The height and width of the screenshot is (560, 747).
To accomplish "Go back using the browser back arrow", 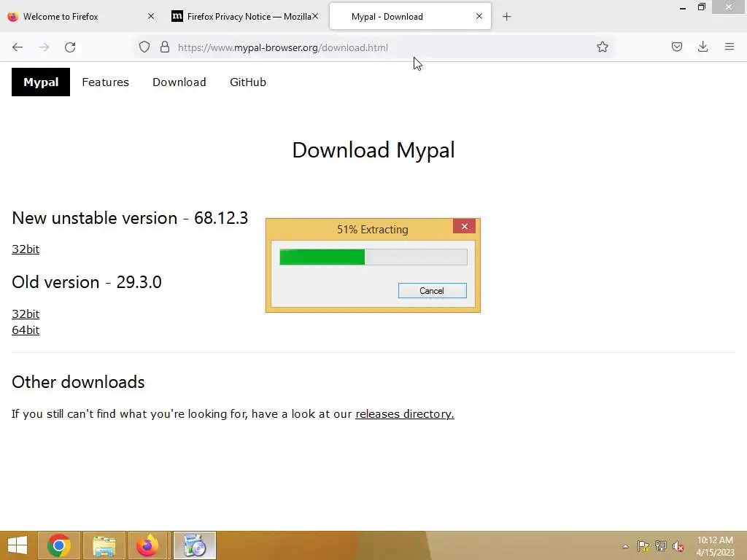I will 18,47.
